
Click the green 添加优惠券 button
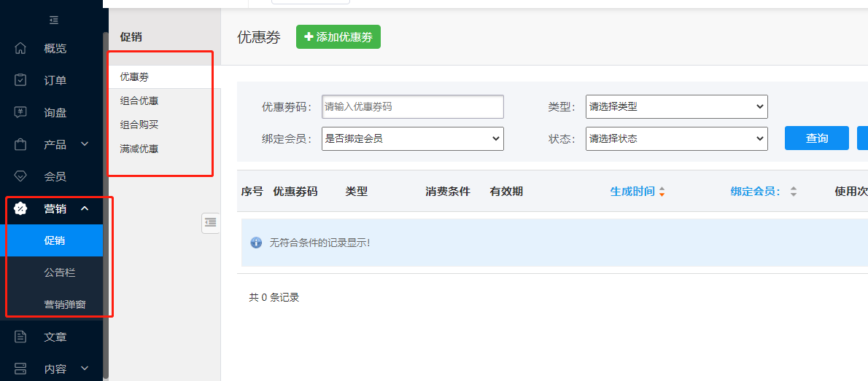point(338,37)
